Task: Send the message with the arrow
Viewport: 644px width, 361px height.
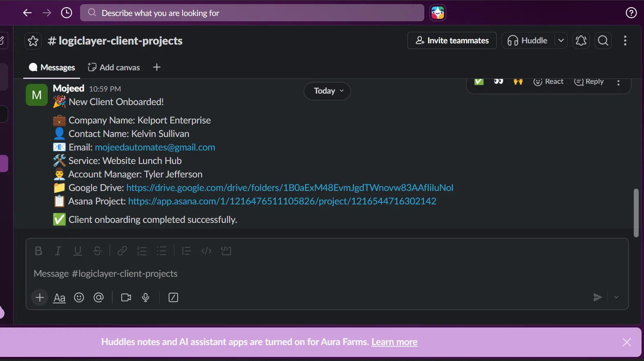Action: tap(597, 297)
